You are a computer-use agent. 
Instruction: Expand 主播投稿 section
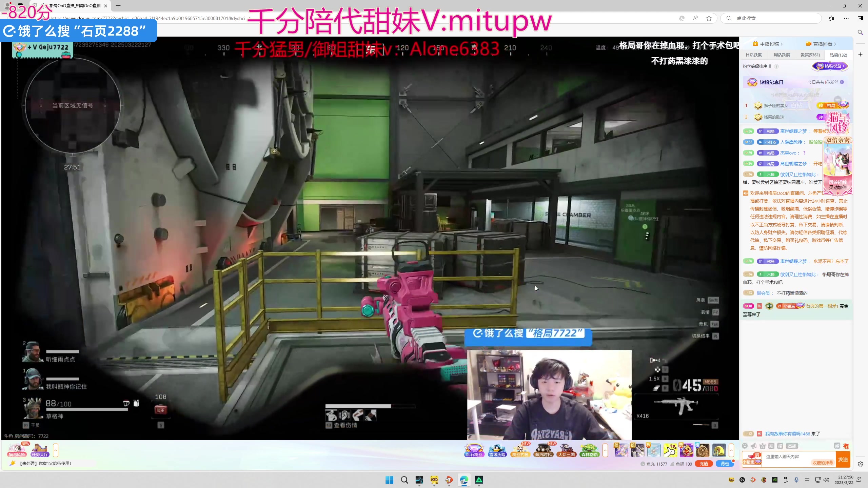tap(768, 44)
